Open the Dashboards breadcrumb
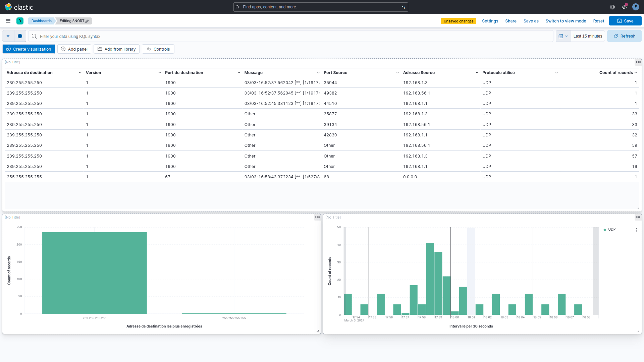 41,21
